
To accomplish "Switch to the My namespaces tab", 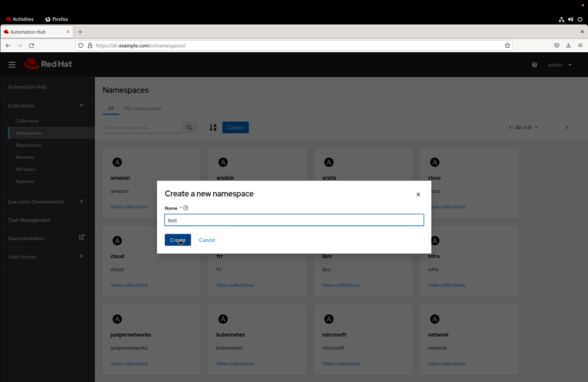I will click(x=143, y=108).
